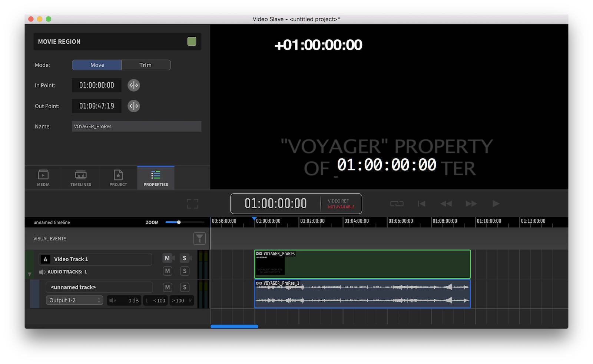Click the In Point timecode field
This screenshot has width=593, height=364.
coord(97,85)
